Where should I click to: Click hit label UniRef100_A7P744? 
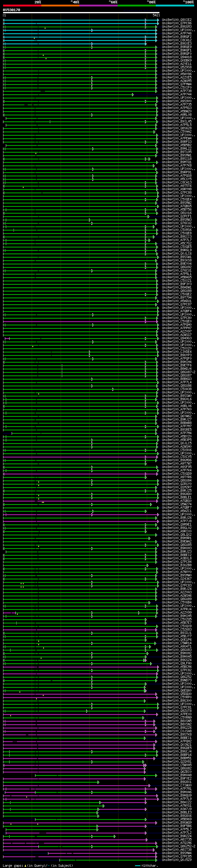coord(177,94)
